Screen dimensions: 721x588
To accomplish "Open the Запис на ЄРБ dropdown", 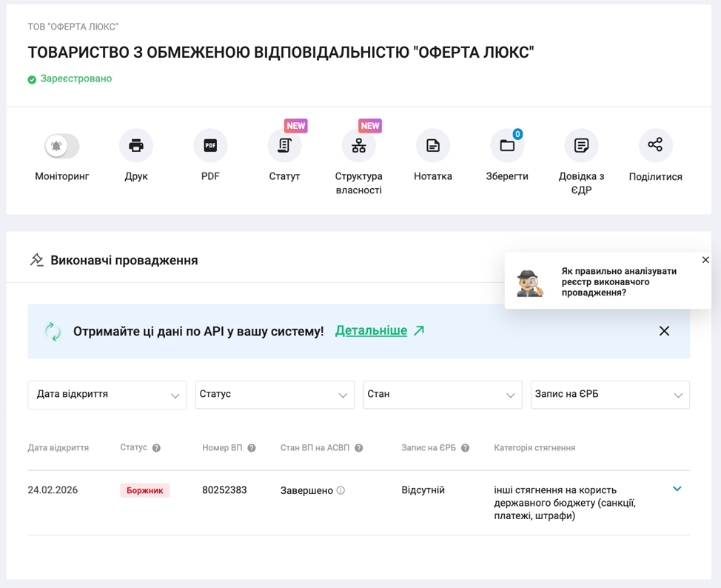I will (x=610, y=395).
